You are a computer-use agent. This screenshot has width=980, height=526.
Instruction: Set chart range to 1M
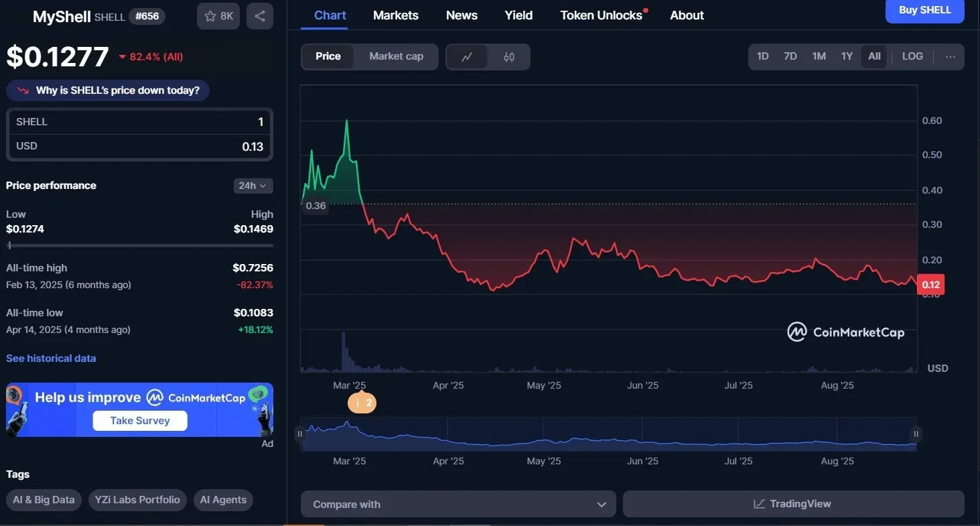819,57
